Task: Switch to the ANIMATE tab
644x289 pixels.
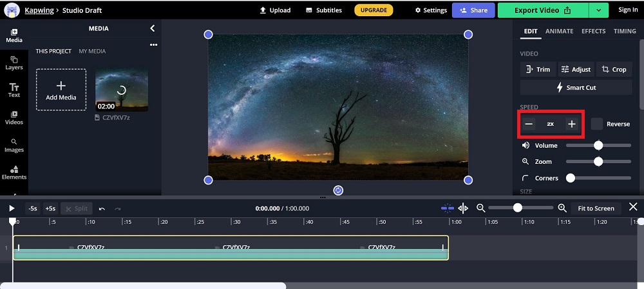Action: (559, 31)
